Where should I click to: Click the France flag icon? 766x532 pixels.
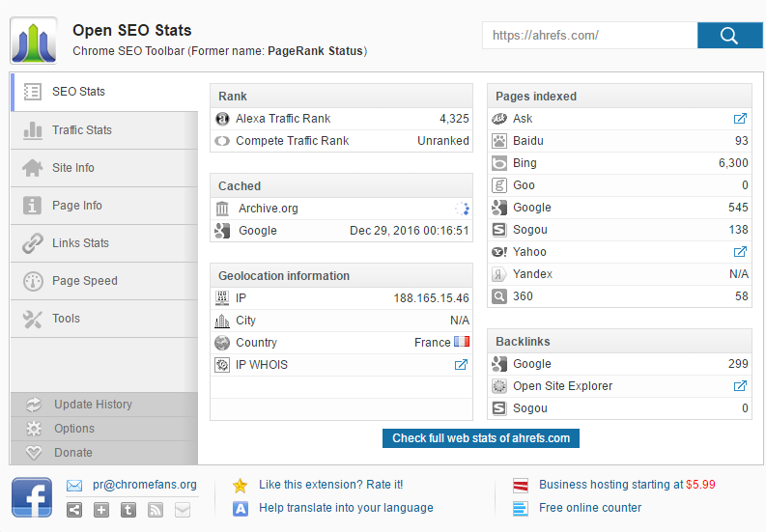pos(462,342)
